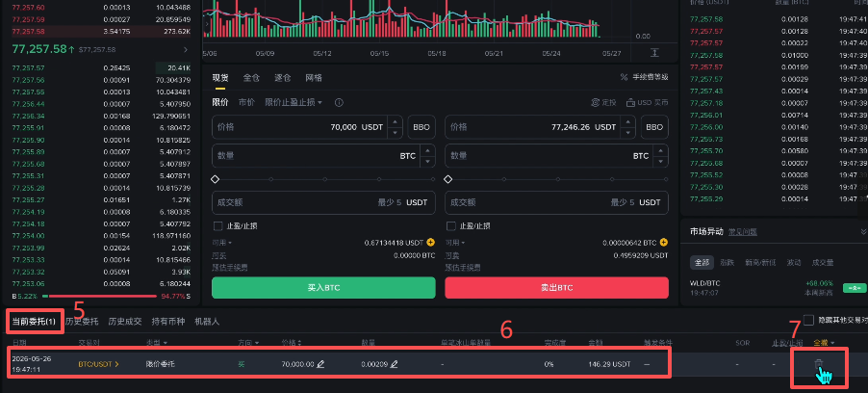Open the 历史成交 trade history tab

[x=125, y=322]
